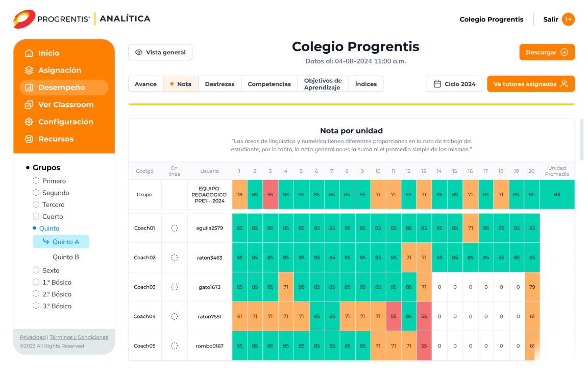Click the logout icon next to Salir
The height and width of the screenshot is (368, 588).
(568, 19)
